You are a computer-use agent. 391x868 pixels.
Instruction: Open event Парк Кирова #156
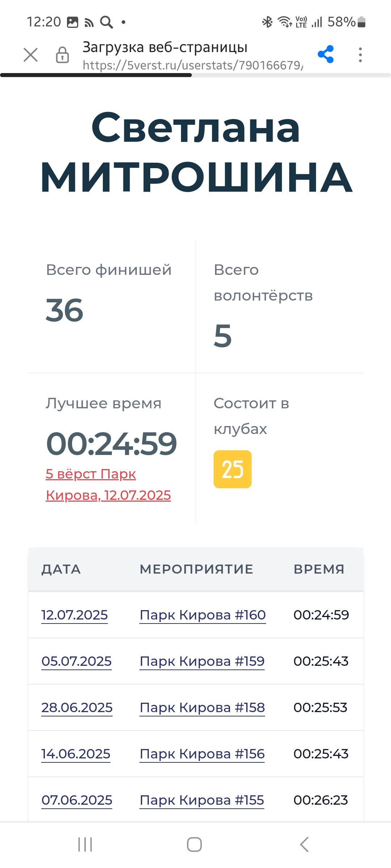(202, 754)
